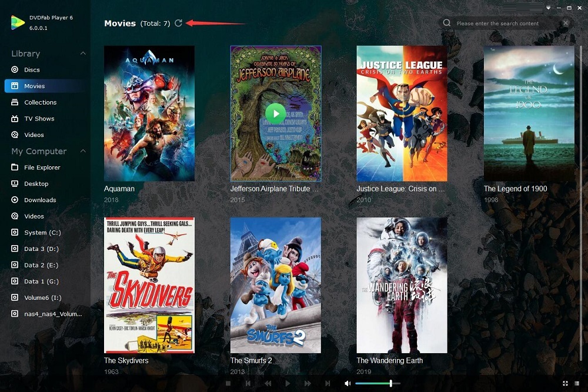The width and height of the screenshot is (588, 392).
Task: Collapse the Library section
Action: coord(83,53)
